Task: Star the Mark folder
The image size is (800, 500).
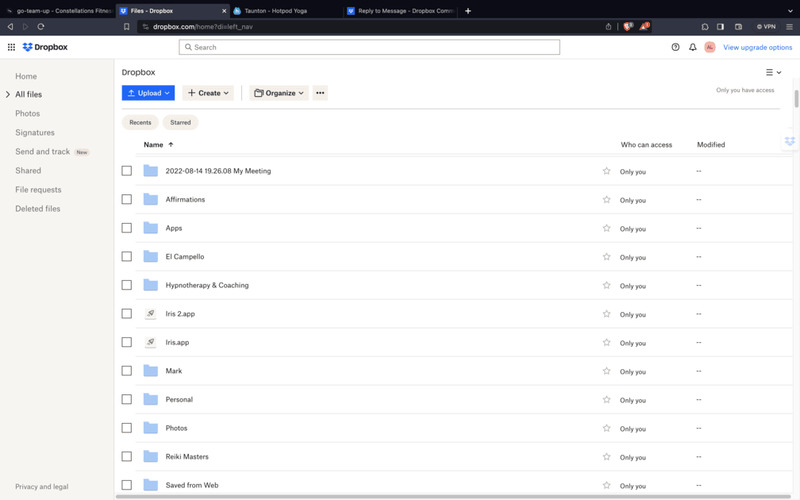Action: [x=606, y=371]
